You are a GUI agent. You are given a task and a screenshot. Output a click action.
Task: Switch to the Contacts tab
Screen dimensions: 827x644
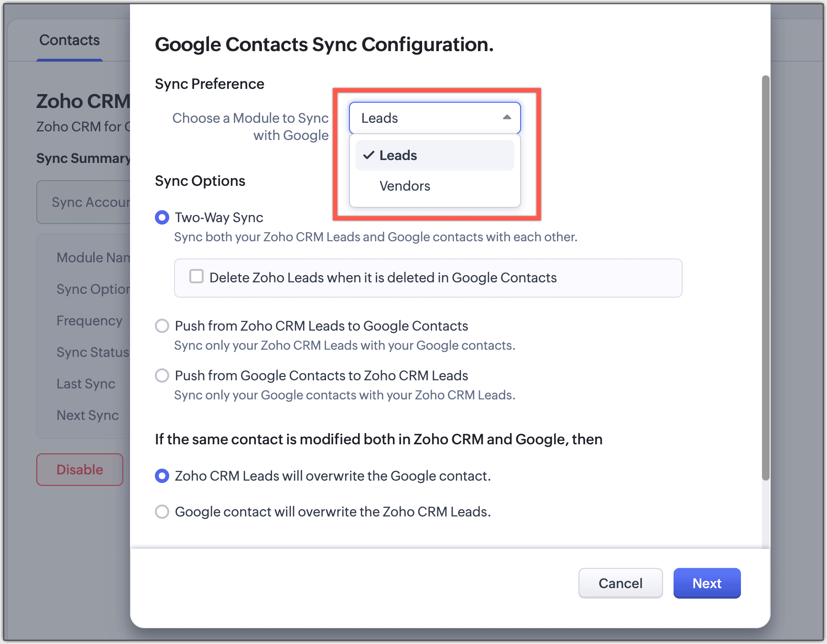tap(69, 40)
